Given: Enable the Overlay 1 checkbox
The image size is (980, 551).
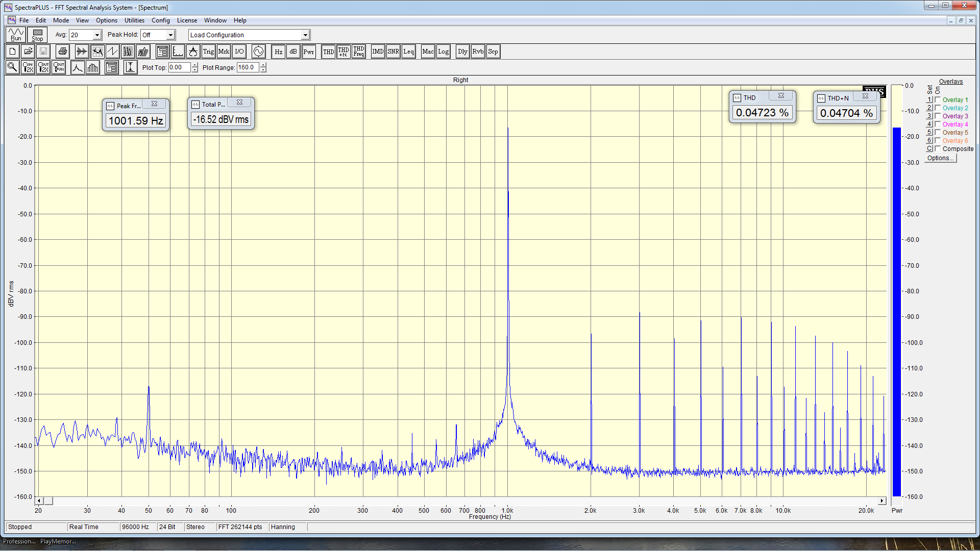Looking at the screenshot, I should pos(938,100).
